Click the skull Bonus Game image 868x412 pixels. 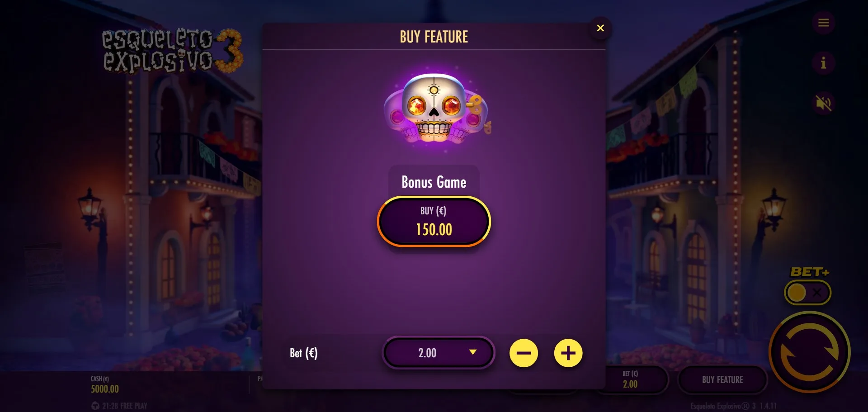point(436,108)
